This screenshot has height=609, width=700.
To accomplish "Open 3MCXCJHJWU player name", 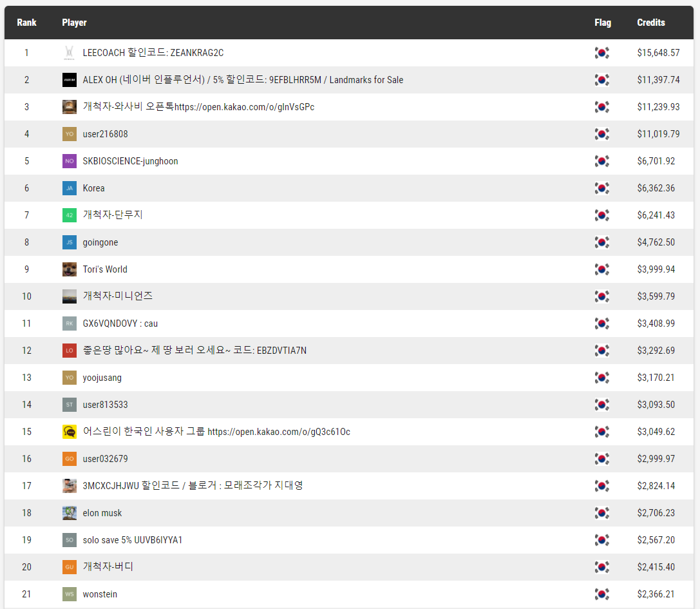I will (193, 486).
